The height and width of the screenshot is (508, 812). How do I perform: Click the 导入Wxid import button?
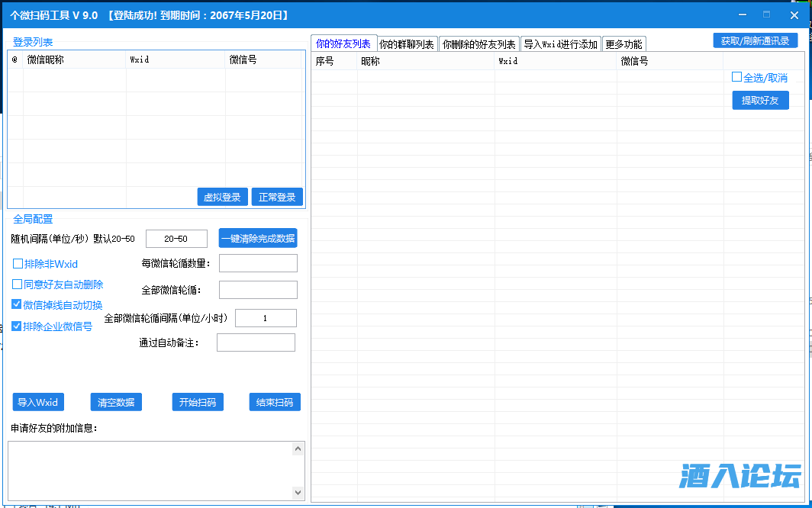point(37,402)
